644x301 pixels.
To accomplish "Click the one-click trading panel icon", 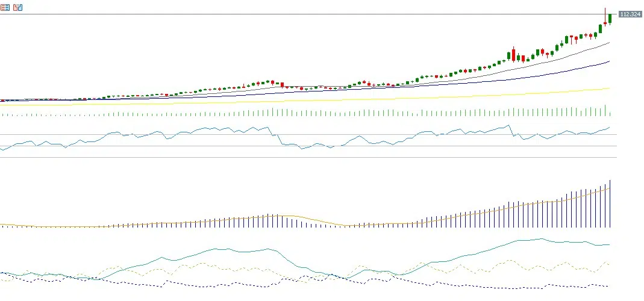I will [x=17, y=8].
